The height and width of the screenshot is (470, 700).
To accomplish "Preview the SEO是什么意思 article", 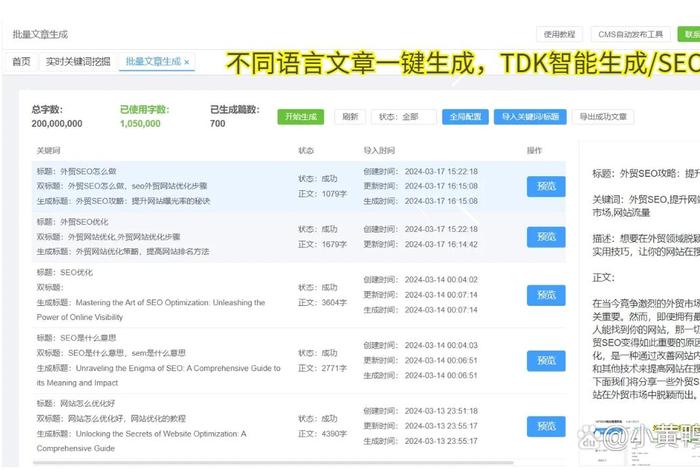I will [546, 361].
